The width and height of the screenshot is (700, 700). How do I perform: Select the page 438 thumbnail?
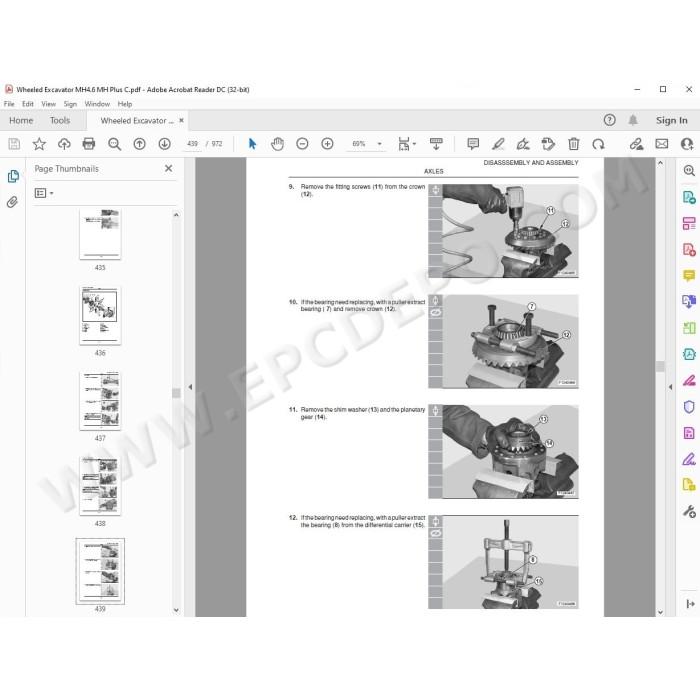pyautogui.click(x=100, y=486)
